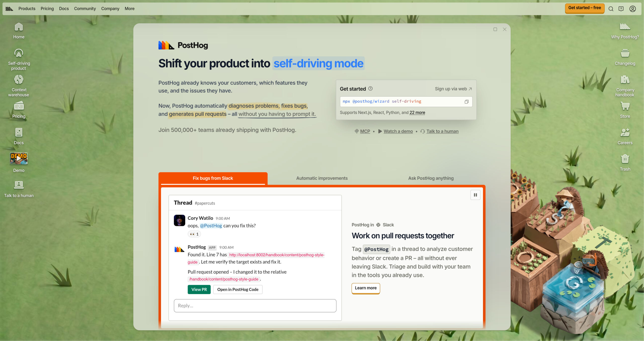Switch to the Ask PostHog anything tab

[x=431, y=178]
